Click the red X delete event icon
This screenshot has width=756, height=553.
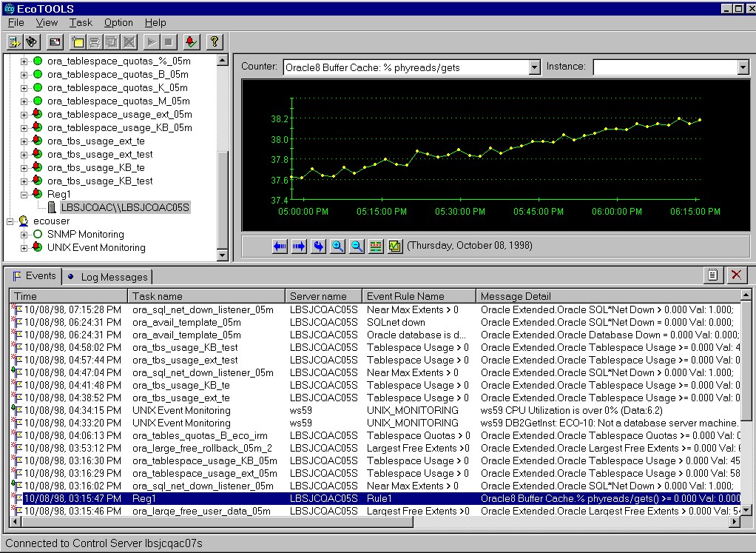736,275
